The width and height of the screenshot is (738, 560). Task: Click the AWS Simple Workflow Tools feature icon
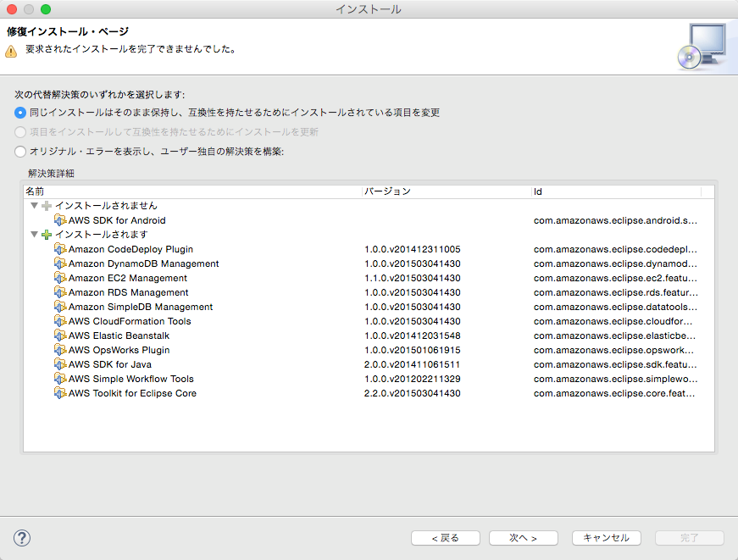click(60, 379)
